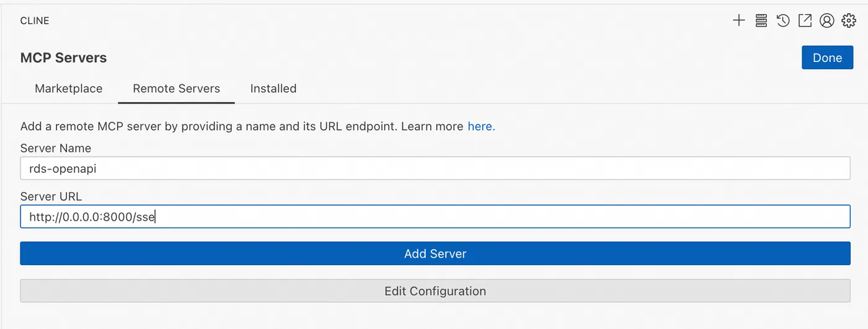This screenshot has height=329, width=868.
Task: Click into the Server URL input field
Action: coord(435,217)
